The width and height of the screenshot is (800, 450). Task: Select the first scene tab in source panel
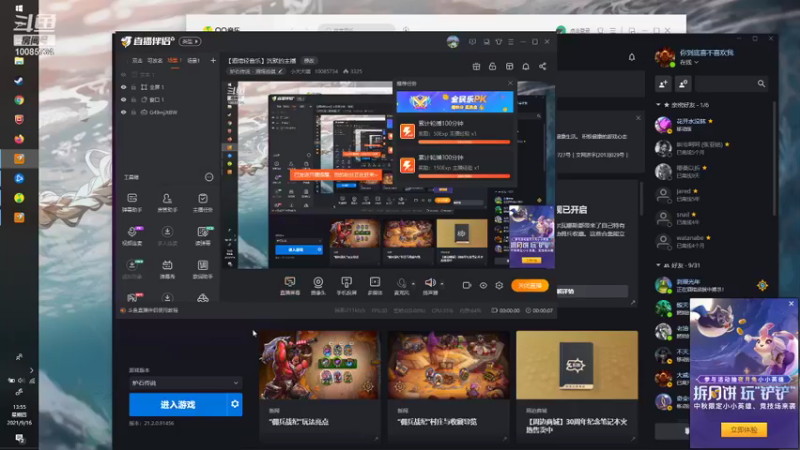point(137,61)
